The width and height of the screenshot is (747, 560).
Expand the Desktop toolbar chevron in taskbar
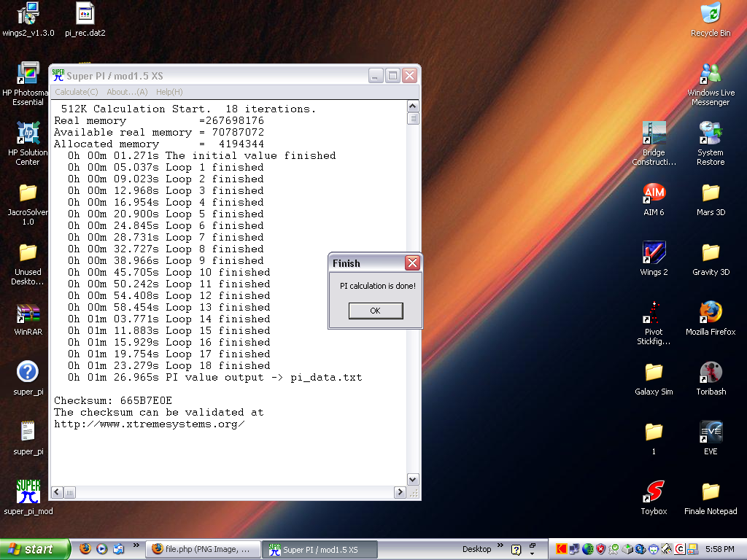click(x=500, y=545)
